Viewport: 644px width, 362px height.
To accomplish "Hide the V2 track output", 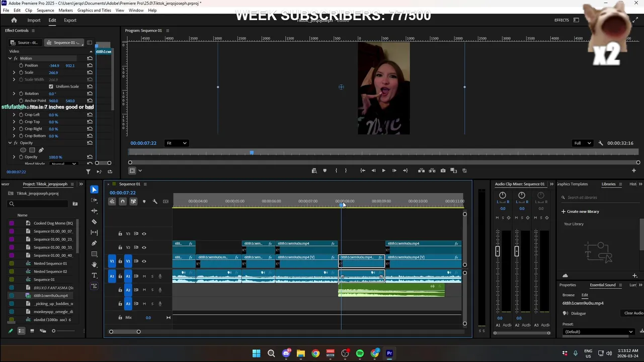I will tap(144, 247).
